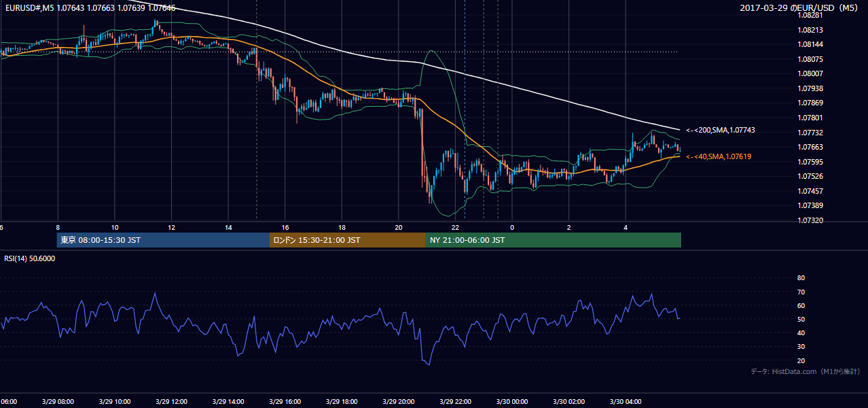Click hour label 0 under price chart

[x=512, y=227]
